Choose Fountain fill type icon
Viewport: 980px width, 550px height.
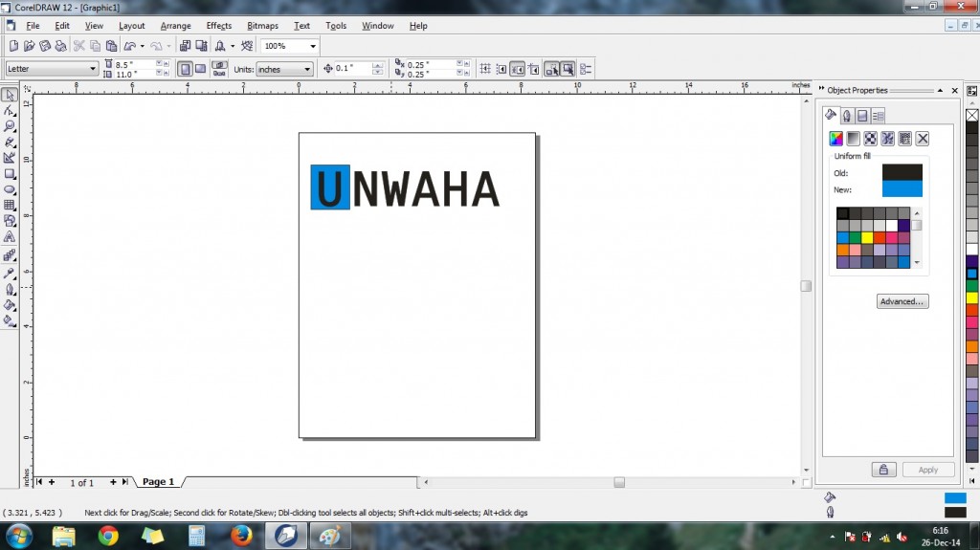pyautogui.click(x=853, y=139)
